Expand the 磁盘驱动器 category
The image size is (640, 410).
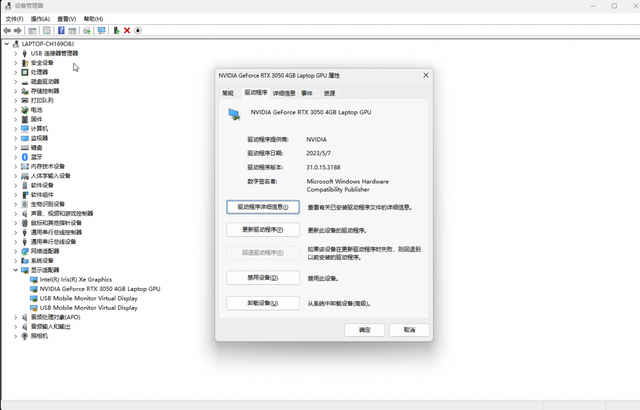coord(16,82)
